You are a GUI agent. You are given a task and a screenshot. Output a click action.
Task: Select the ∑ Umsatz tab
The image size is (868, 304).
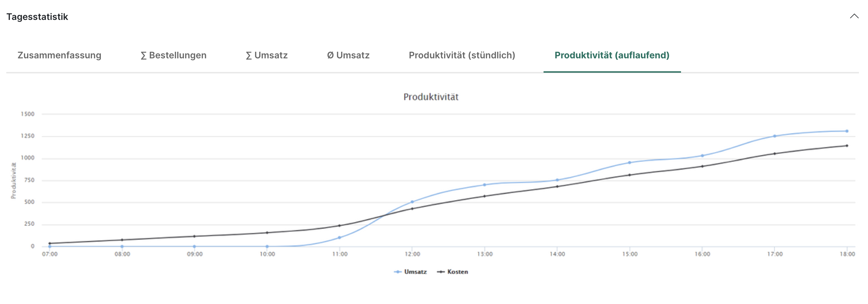(x=267, y=55)
